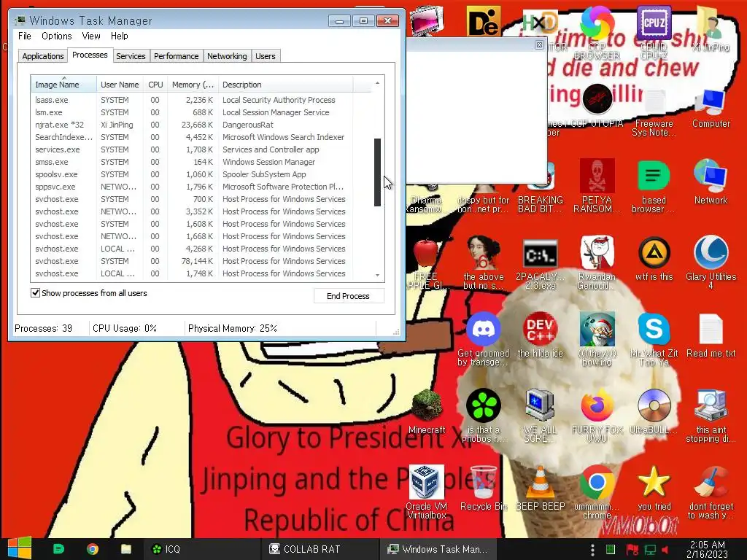Image resolution: width=747 pixels, height=560 pixels.
Task: Open the Skype desktop icon
Action: 654,329
